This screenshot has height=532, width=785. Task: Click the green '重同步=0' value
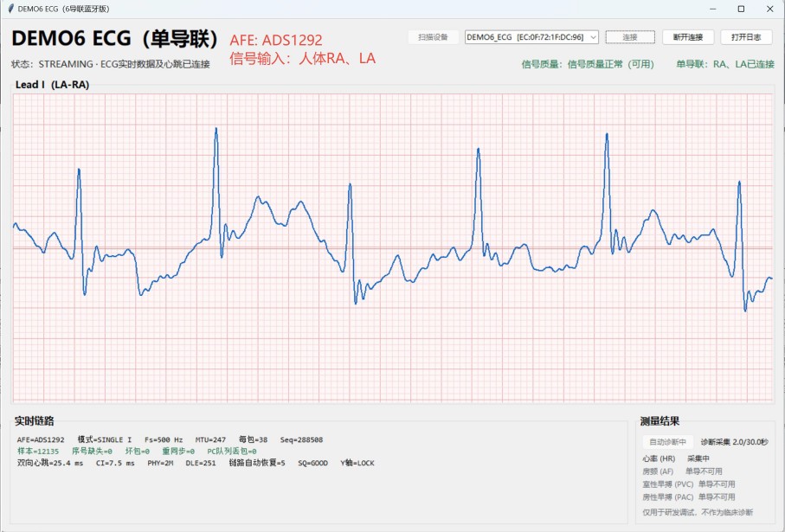(x=178, y=452)
